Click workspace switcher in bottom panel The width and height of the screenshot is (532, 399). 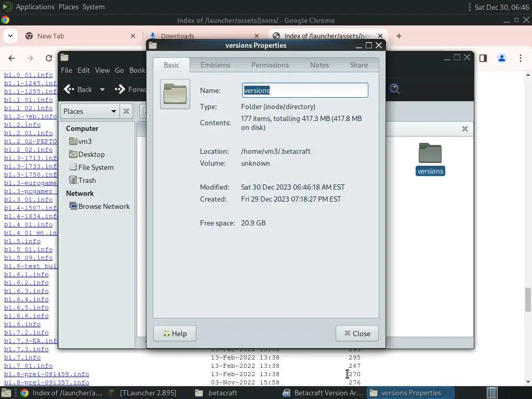tap(493, 393)
